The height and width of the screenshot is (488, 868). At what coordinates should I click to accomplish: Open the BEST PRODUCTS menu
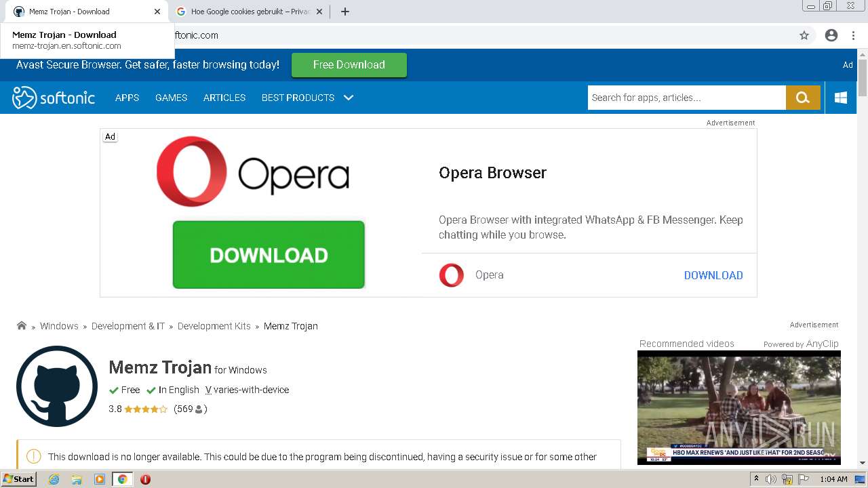coord(298,98)
